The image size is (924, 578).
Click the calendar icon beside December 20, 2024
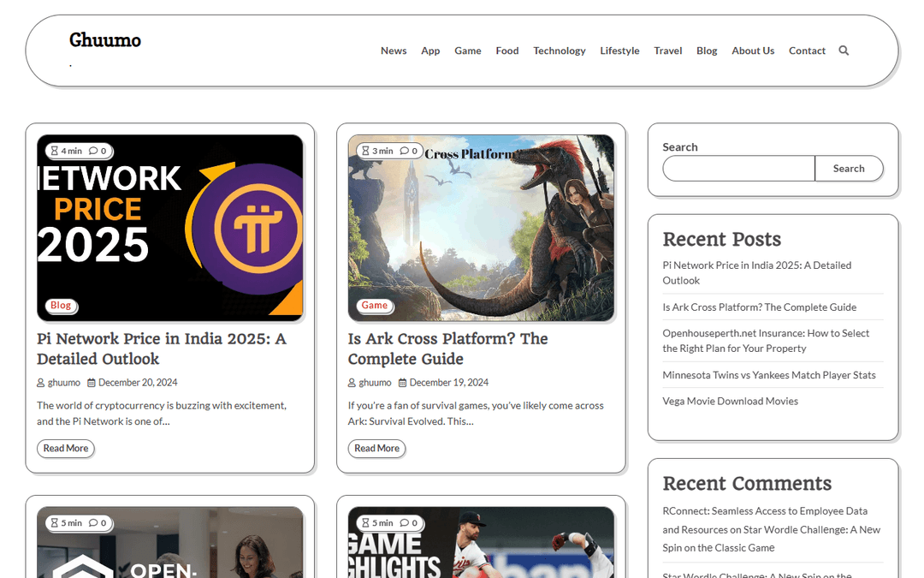click(x=92, y=383)
